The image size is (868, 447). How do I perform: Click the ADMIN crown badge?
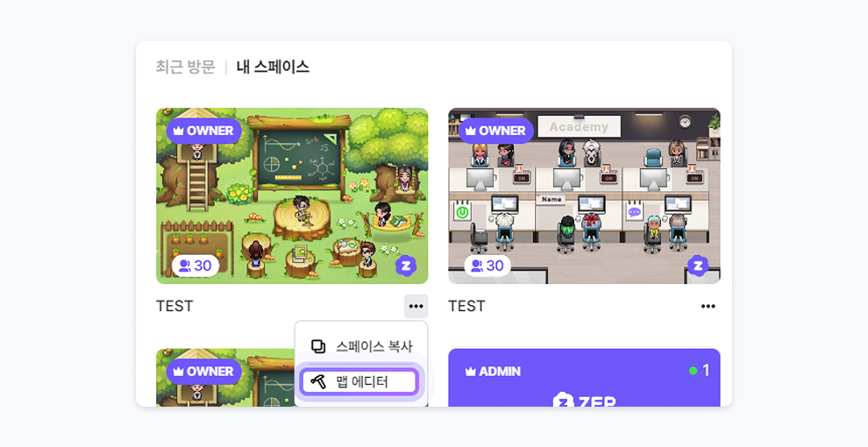(493, 372)
